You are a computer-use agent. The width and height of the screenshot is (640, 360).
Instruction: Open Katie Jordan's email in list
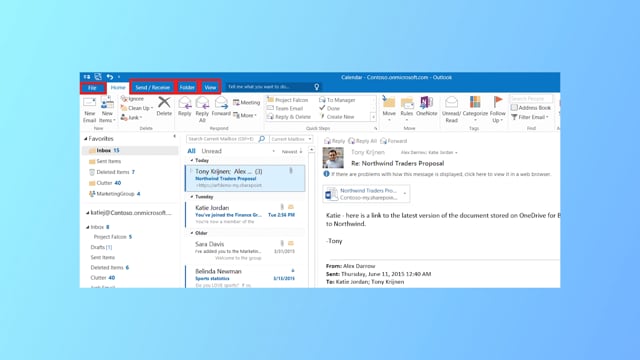pos(245,214)
